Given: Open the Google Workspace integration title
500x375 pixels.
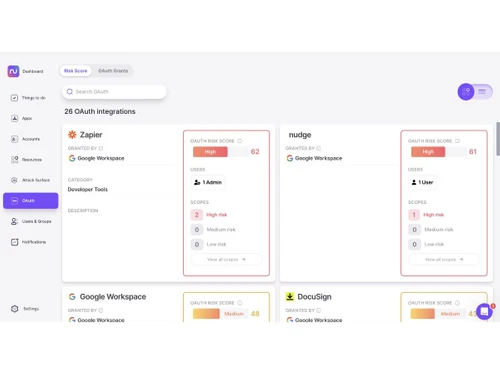Looking at the screenshot, I should (x=113, y=297).
